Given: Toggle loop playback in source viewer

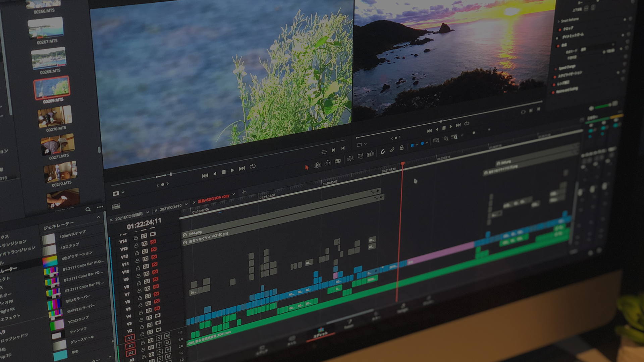Looking at the screenshot, I should (253, 166).
